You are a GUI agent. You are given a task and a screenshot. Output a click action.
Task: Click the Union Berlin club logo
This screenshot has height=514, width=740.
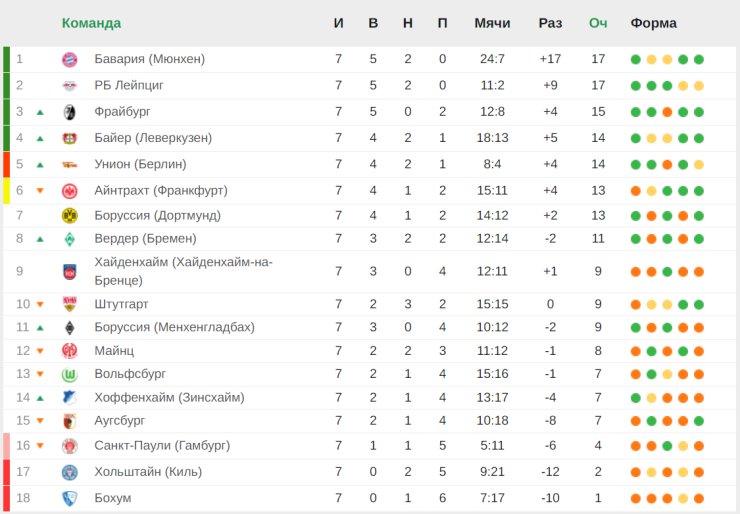[x=69, y=164]
